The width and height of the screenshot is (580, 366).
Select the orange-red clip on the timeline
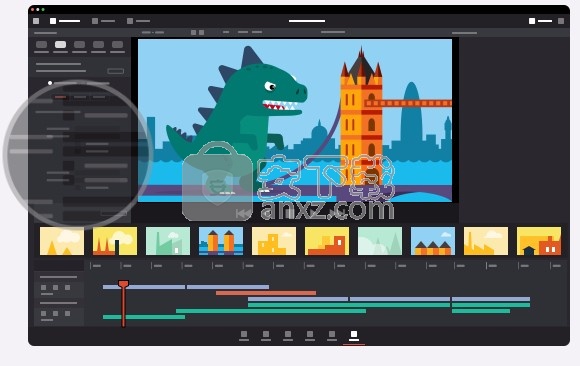pyautogui.click(x=266, y=293)
